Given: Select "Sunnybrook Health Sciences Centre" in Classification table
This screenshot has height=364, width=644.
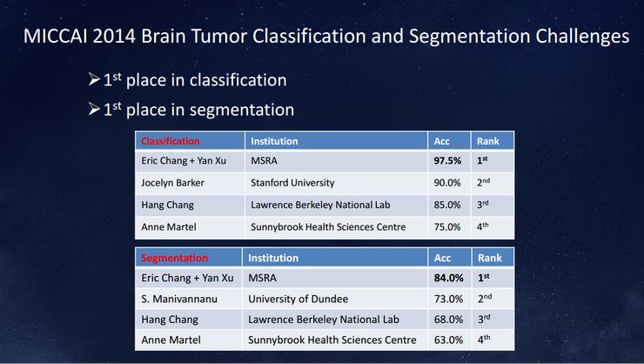Looking at the screenshot, I should click(x=328, y=227).
